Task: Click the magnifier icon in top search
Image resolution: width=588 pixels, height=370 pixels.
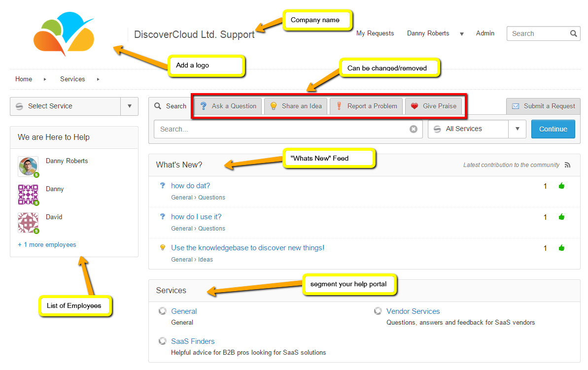Action: click(573, 34)
